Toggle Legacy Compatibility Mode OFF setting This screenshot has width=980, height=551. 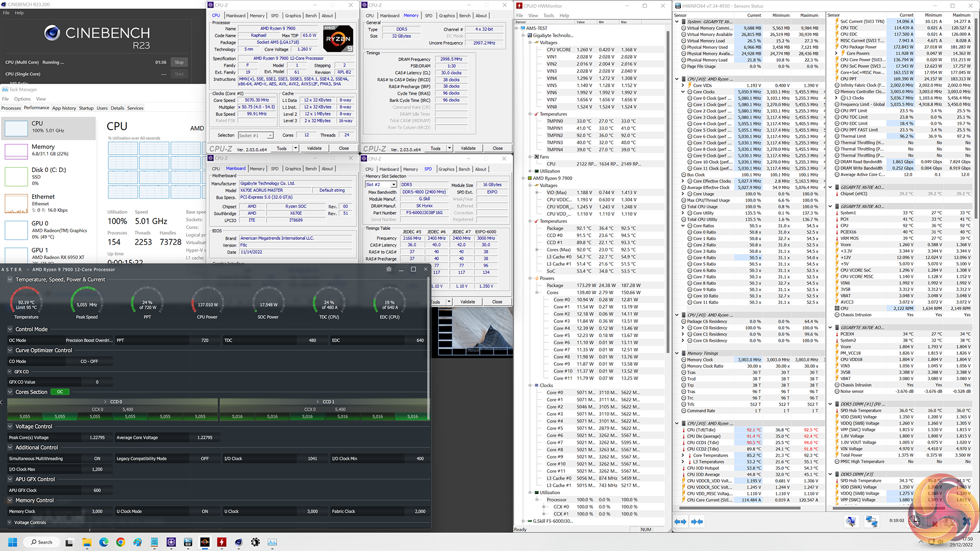[205, 459]
